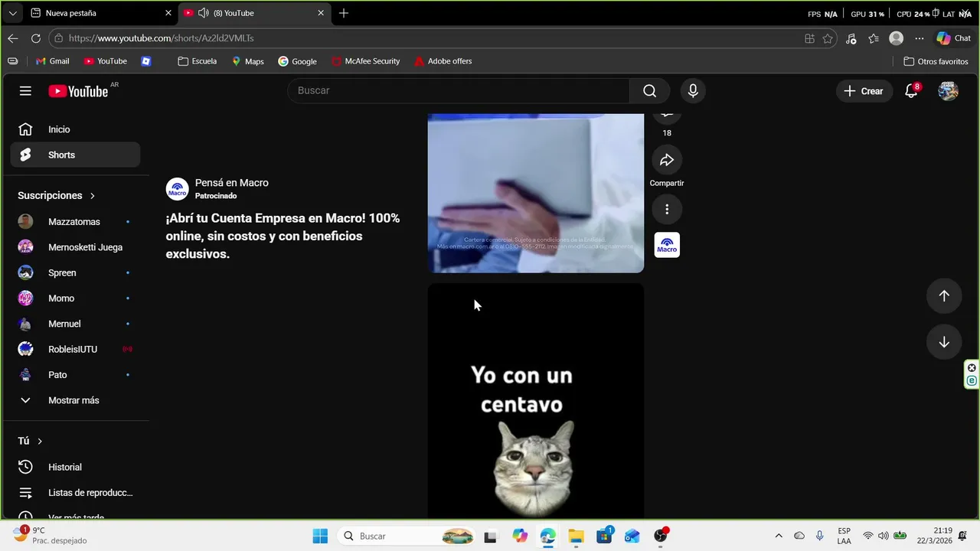Open a new browser tab
980x551 pixels.
pyautogui.click(x=344, y=13)
